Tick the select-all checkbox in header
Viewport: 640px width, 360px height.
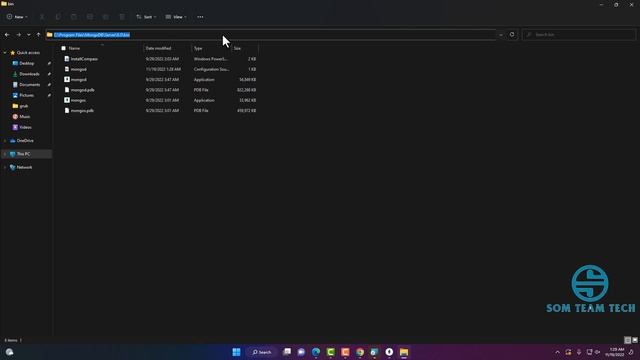tap(63, 48)
